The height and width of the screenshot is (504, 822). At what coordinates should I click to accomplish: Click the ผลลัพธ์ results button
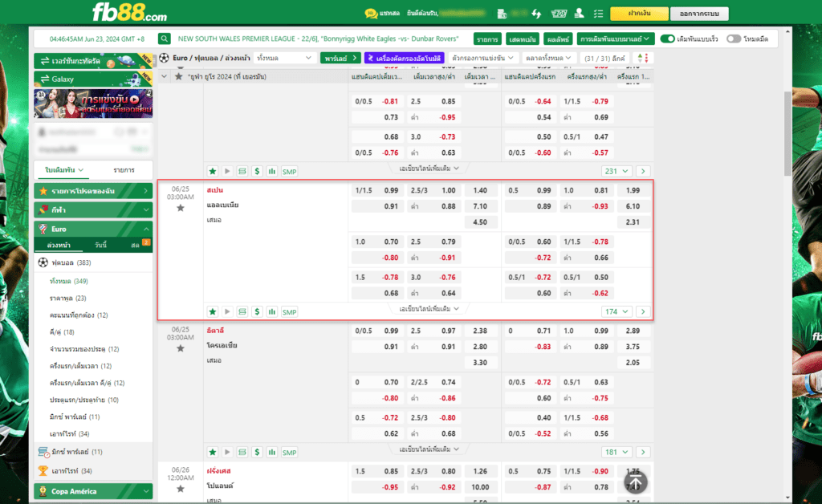click(558, 39)
